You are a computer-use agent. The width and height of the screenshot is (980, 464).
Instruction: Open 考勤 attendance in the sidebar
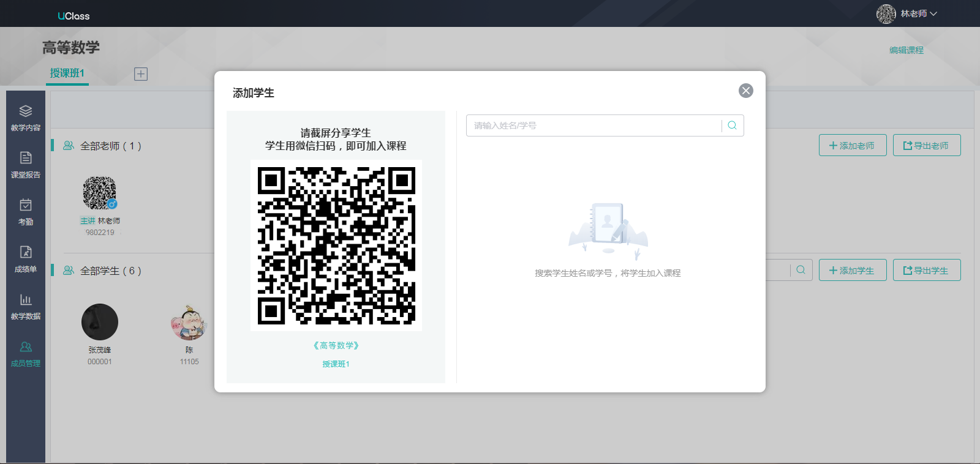pos(26,212)
